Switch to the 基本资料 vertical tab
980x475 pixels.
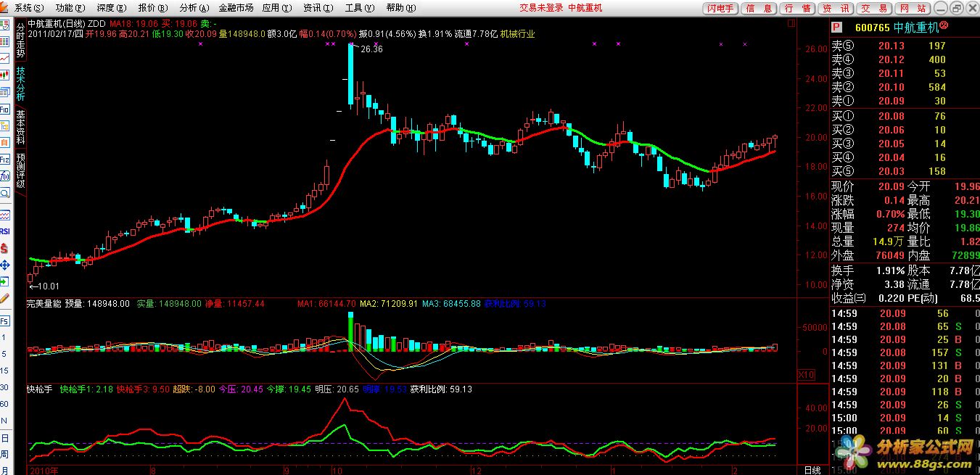[x=20, y=127]
